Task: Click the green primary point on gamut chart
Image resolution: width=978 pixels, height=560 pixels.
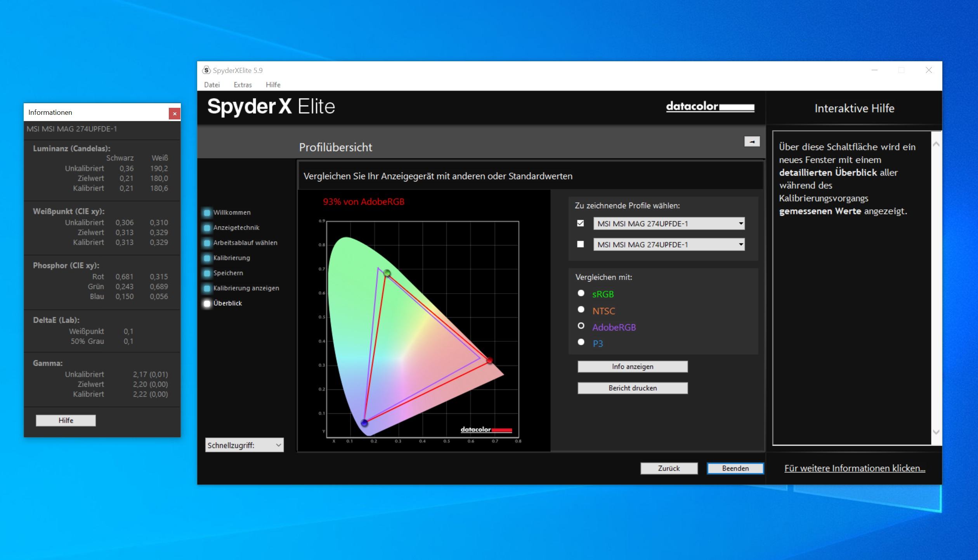Action: click(x=387, y=273)
